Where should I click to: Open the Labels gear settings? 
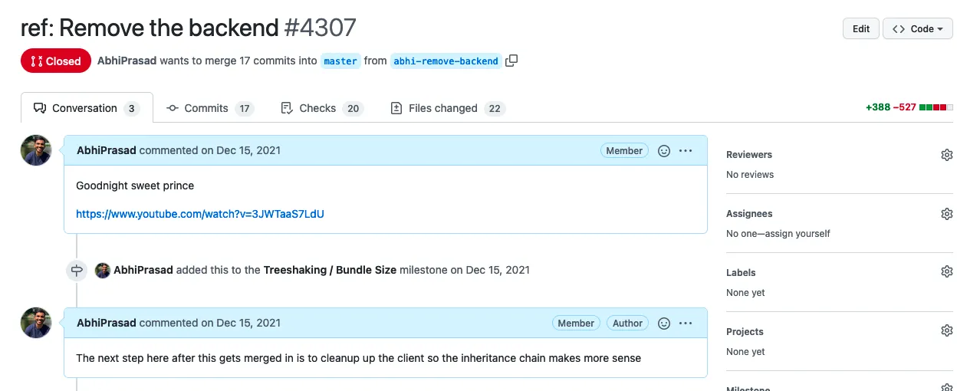pyautogui.click(x=946, y=272)
